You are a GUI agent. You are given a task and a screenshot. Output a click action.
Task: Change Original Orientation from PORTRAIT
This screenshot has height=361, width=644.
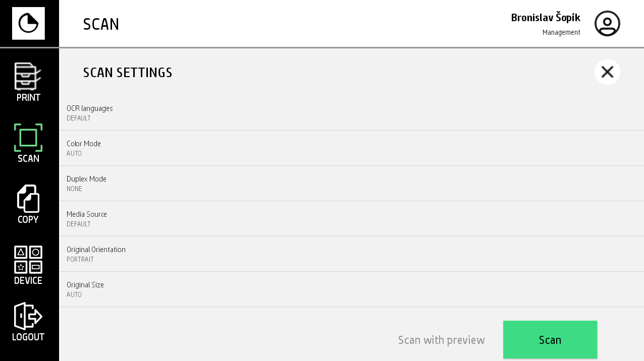tap(351, 254)
